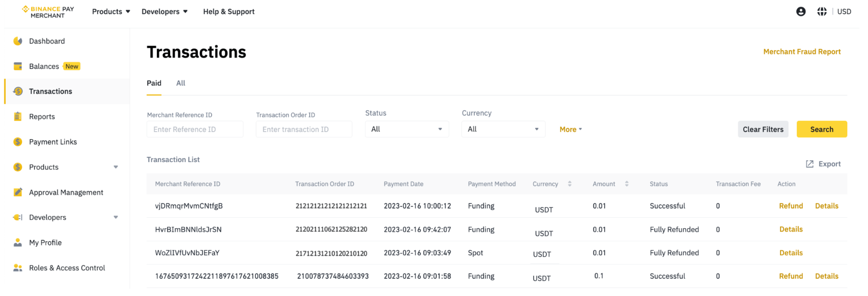The height and width of the screenshot is (296, 868).
Task: Sort by Amount column arrows
Action: click(x=626, y=184)
